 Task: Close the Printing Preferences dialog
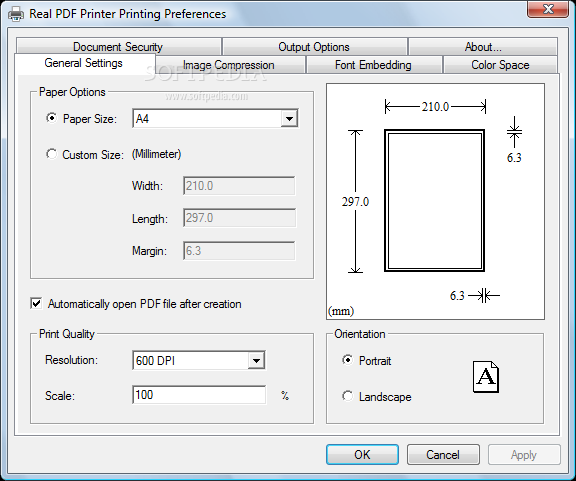(x=548, y=8)
